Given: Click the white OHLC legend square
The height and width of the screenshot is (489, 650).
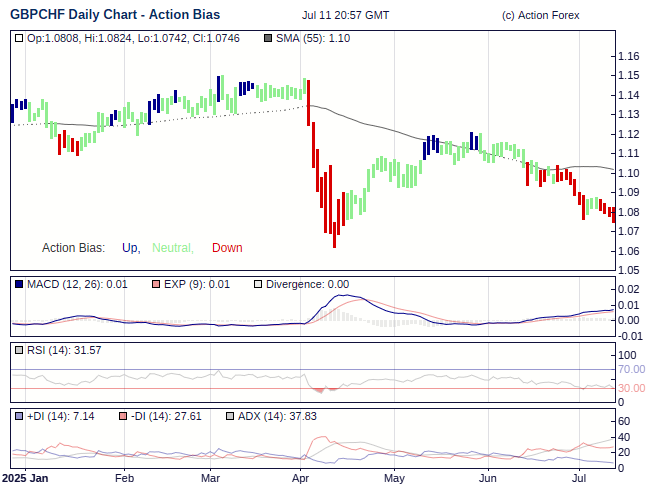Looking at the screenshot, I should [x=20, y=38].
